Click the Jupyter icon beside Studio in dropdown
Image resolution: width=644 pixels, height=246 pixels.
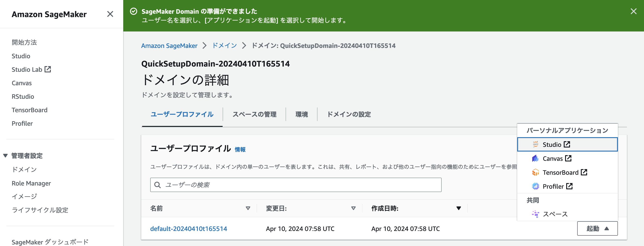535,144
